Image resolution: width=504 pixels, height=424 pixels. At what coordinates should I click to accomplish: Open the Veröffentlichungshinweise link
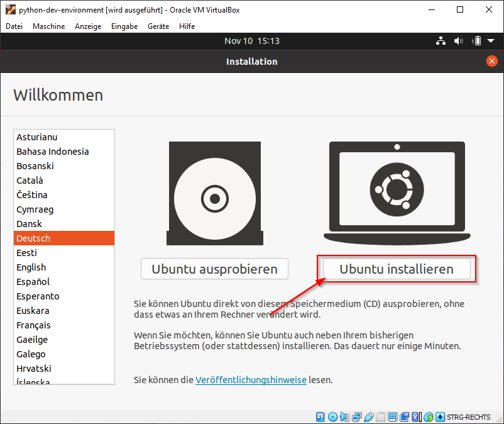tap(250, 380)
